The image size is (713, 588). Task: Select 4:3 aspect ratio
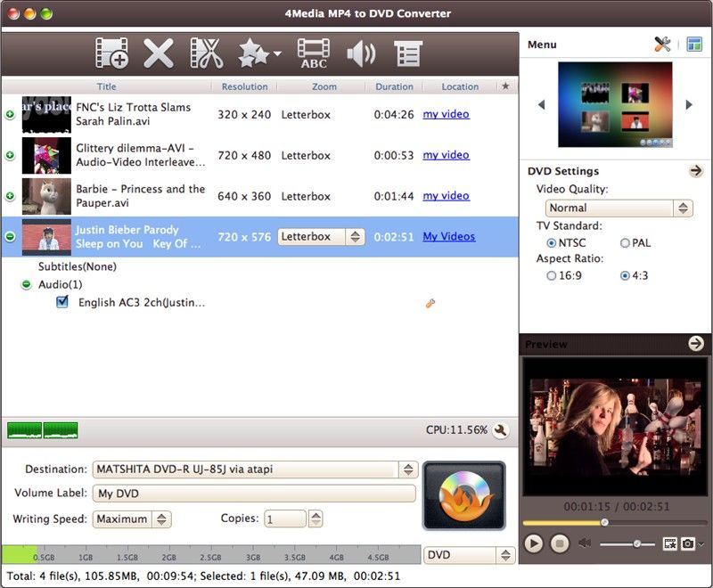point(625,276)
